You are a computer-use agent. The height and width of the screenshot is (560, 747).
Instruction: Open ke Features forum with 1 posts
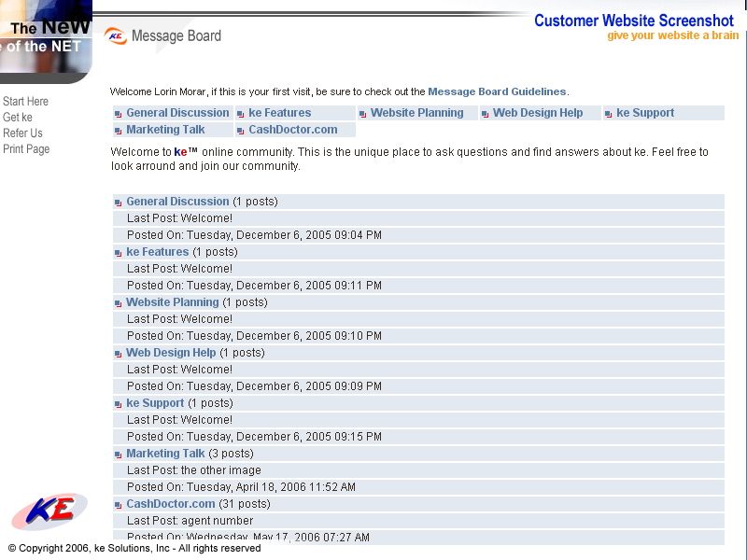click(158, 252)
